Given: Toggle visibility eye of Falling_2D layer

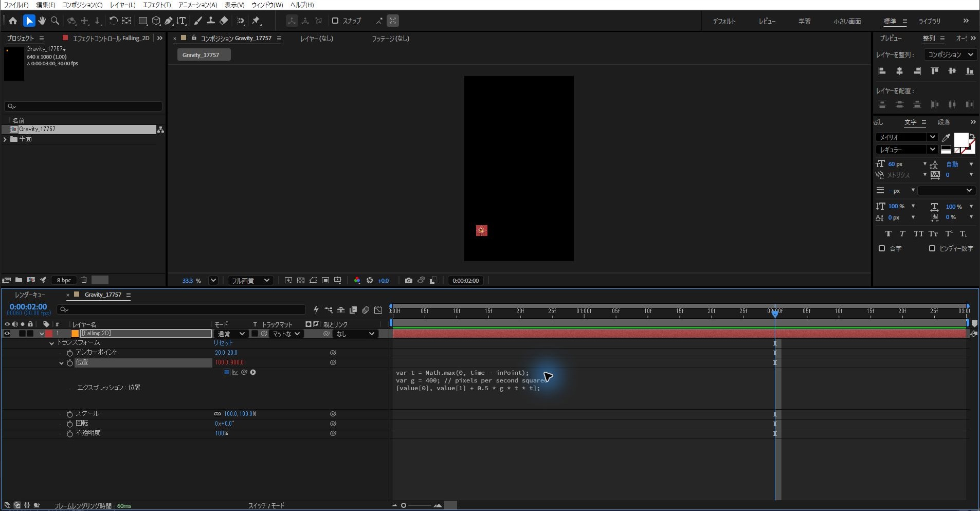Looking at the screenshot, I should click(x=7, y=334).
